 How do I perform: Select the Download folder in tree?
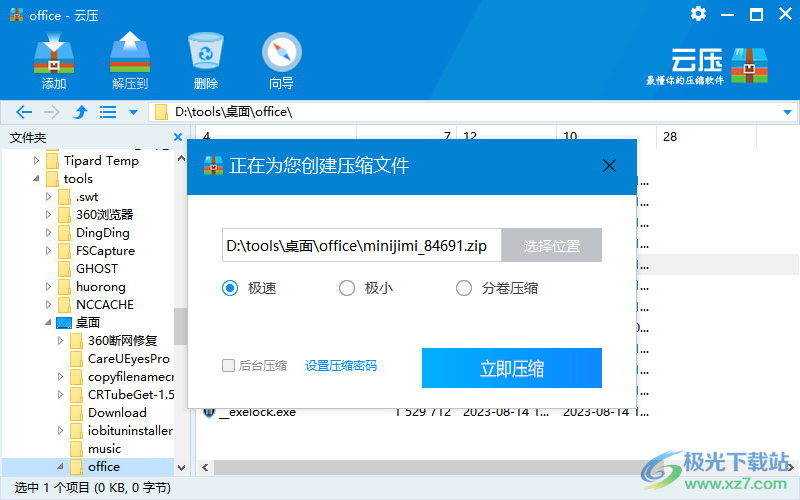click(x=117, y=412)
